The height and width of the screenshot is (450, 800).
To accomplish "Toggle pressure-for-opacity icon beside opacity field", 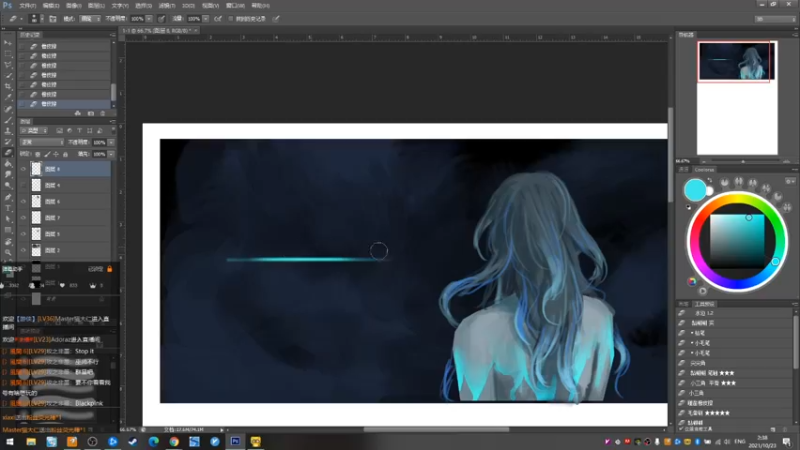I will pyautogui.click(x=161, y=19).
